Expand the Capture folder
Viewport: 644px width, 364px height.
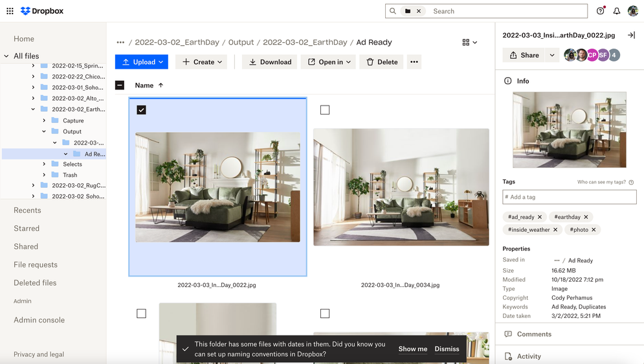(x=44, y=120)
